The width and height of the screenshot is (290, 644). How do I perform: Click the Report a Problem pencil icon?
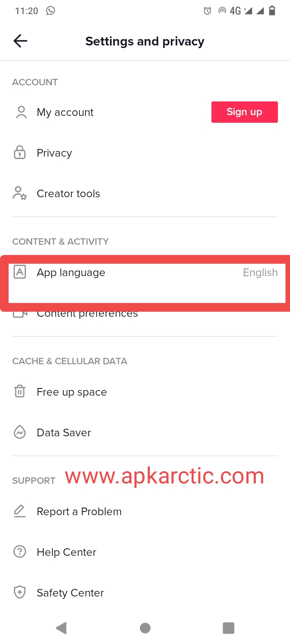20,511
